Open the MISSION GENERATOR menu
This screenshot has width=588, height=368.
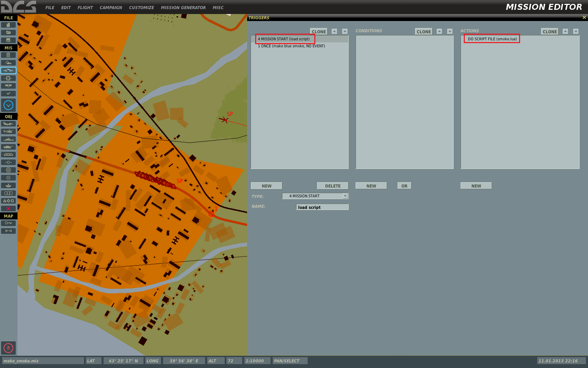click(183, 7)
